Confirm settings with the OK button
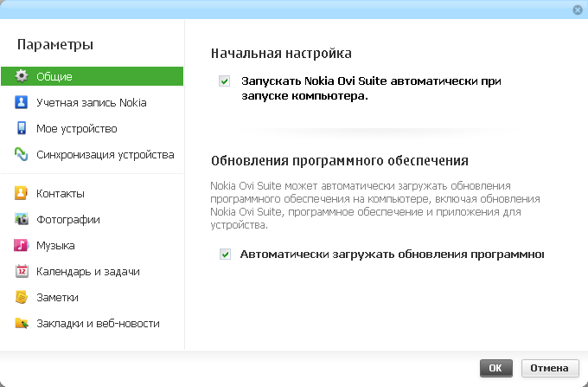The height and width of the screenshot is (387, 588). (495, 368)
